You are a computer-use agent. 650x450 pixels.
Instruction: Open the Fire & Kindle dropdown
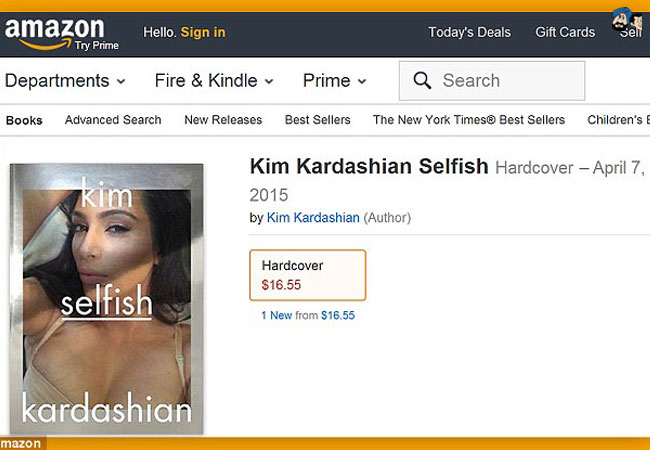click(215, 81)
